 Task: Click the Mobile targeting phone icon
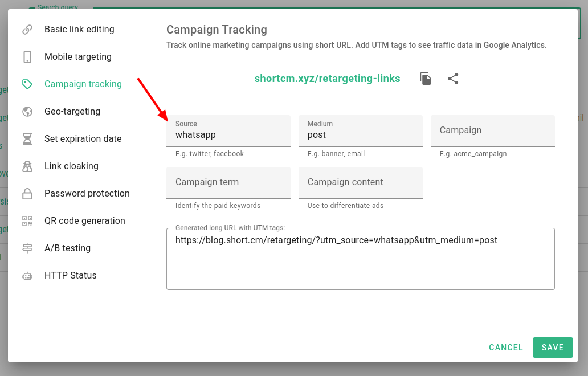(27, 56)
